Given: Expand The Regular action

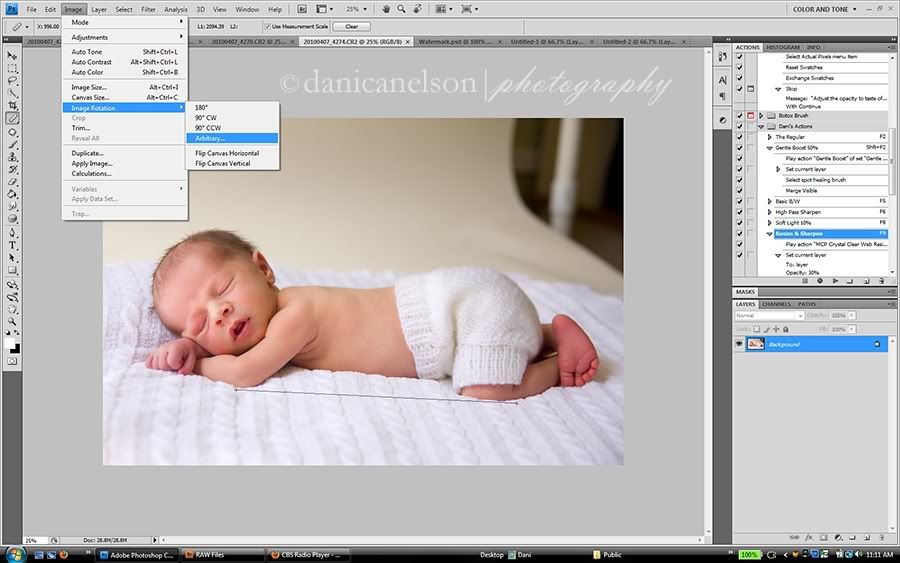Looking at the screenshot, I should pos(770,137).
